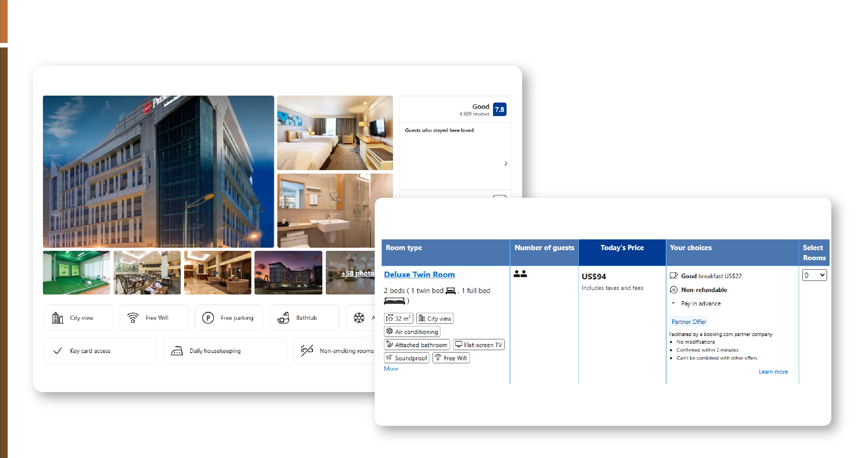Expand More room amenities list
Viewport: 868px width, 458px height.
coord(391,369)
